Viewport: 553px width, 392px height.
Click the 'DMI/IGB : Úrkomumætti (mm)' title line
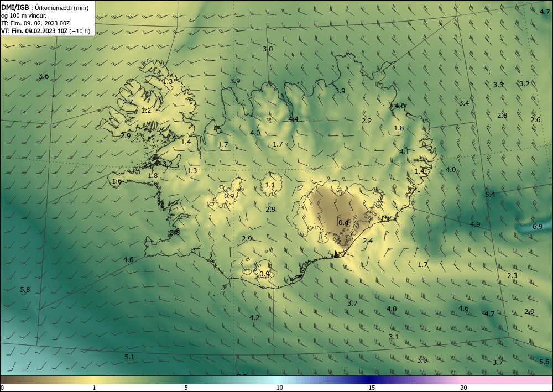tap(45, 8)
